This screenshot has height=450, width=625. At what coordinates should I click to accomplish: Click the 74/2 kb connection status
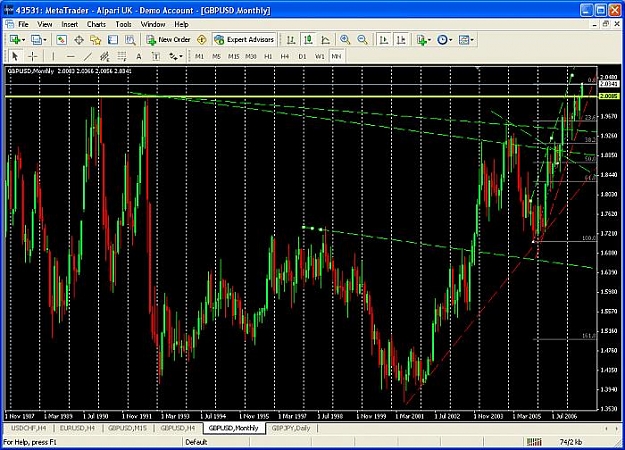571,442
